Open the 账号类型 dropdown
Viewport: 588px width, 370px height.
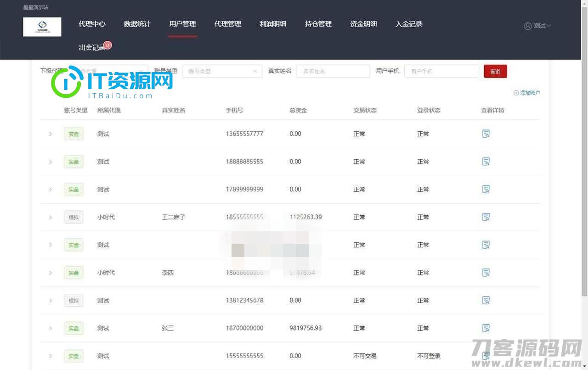click(222, 71)
